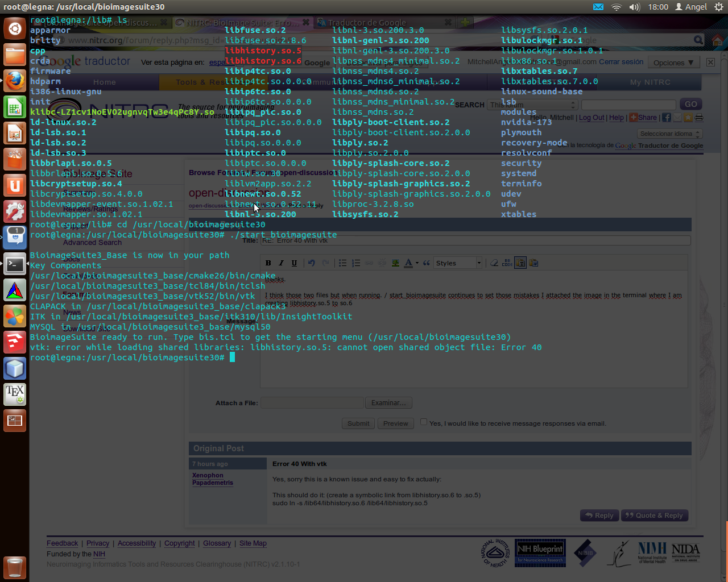Expand the Seleccionar idioma language selector

tap(669, 134)
